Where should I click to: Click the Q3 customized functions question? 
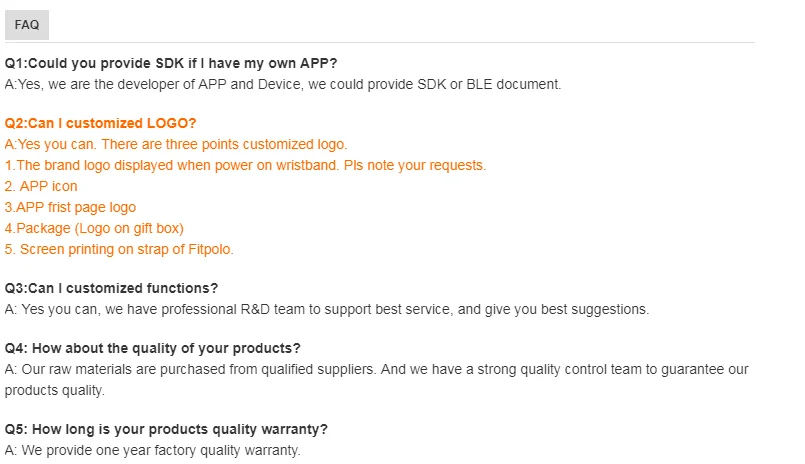pyautogui.click(x=111, y=288)
